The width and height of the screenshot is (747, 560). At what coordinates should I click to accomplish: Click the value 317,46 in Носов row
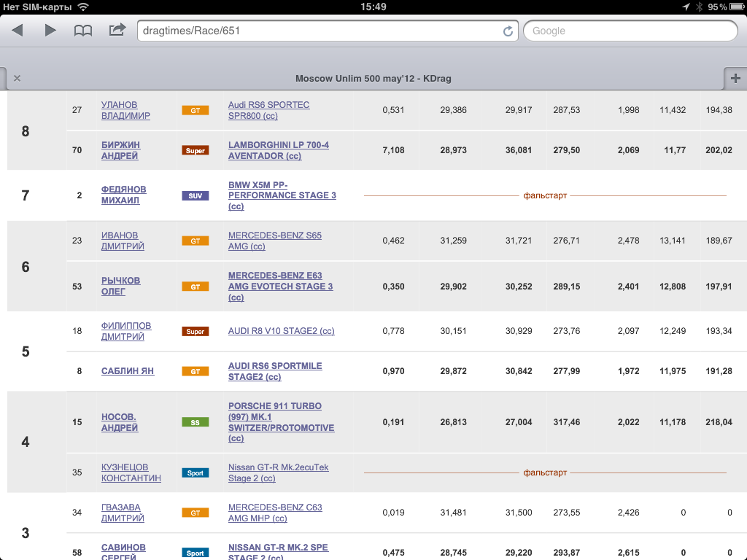click(x=566, y=422)
